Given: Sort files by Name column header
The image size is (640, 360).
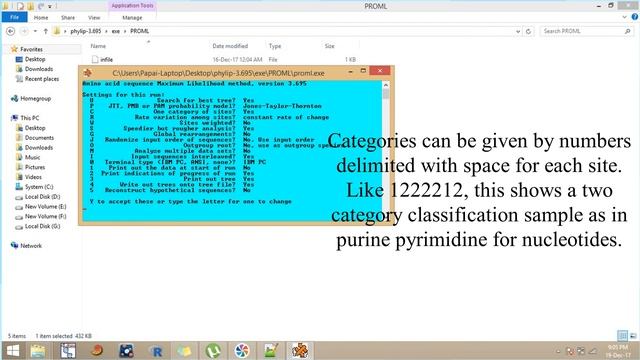Looking at the screenshot, I should point(98,46).
